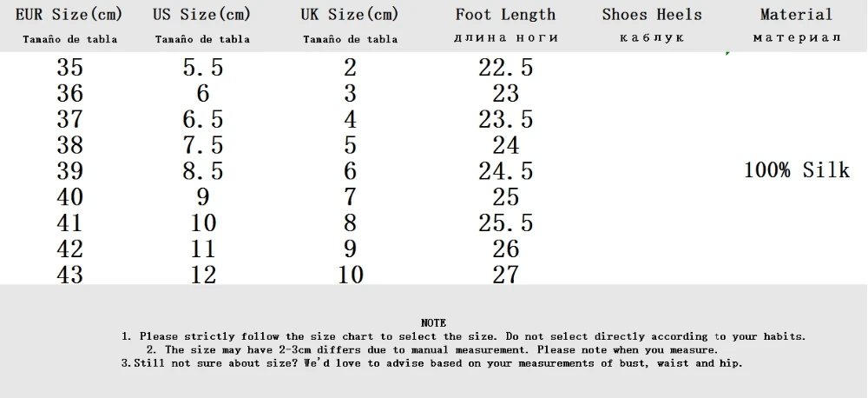Click foot length 22.5 value
The height and width of the screenshot is (398, 868).
tap(505, 67)
